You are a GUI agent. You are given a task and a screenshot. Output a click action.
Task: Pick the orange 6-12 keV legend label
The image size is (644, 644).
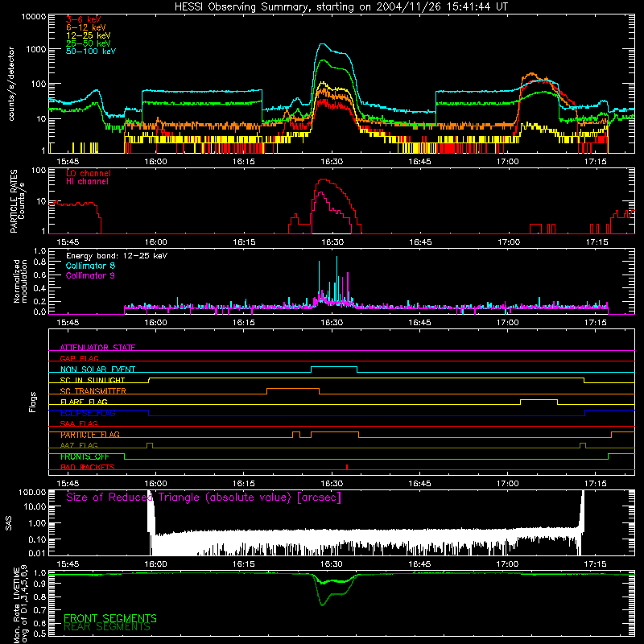(x=86, y=27)
